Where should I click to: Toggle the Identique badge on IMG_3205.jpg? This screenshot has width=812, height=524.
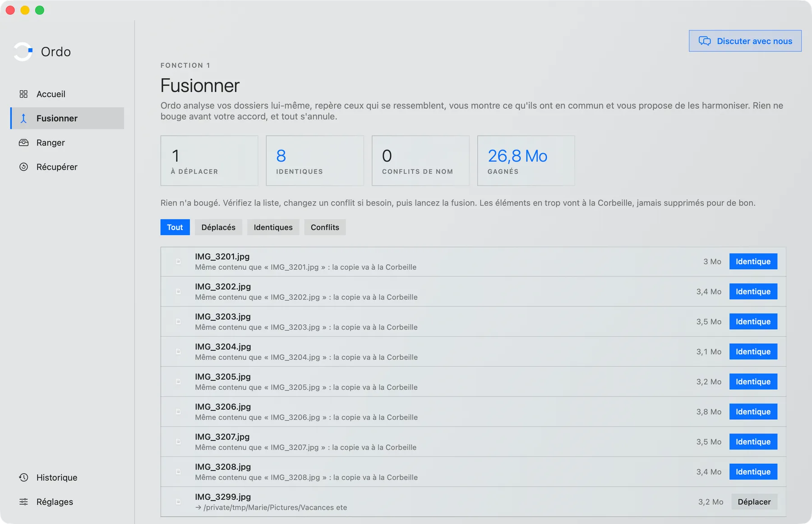753,382
